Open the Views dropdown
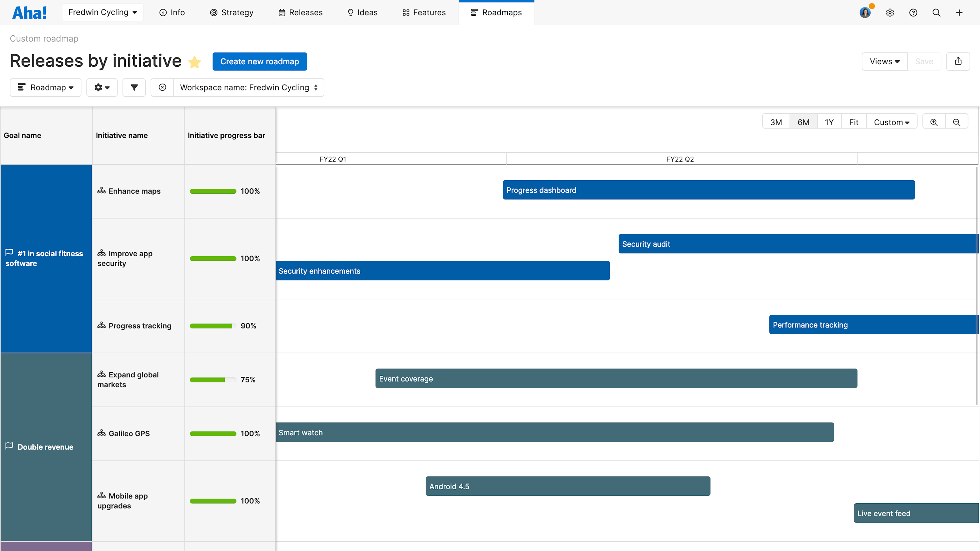980x551 pixels. point(884,61)
